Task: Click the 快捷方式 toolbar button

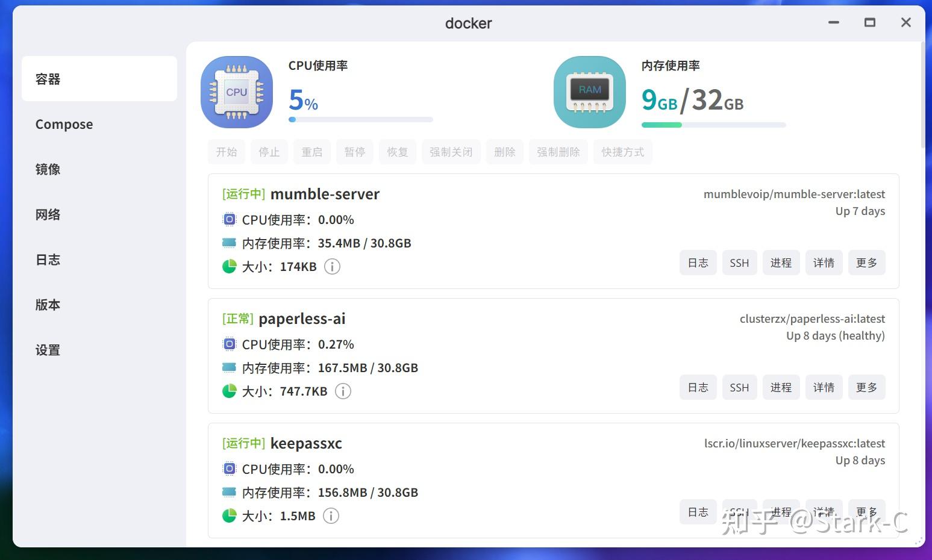Action: click(622, 152)
